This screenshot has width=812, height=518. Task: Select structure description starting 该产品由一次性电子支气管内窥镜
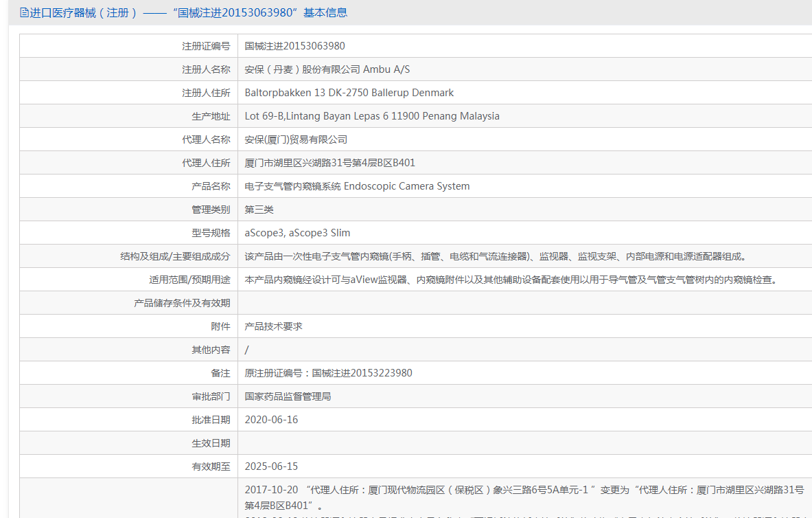(x=497, y=256)
